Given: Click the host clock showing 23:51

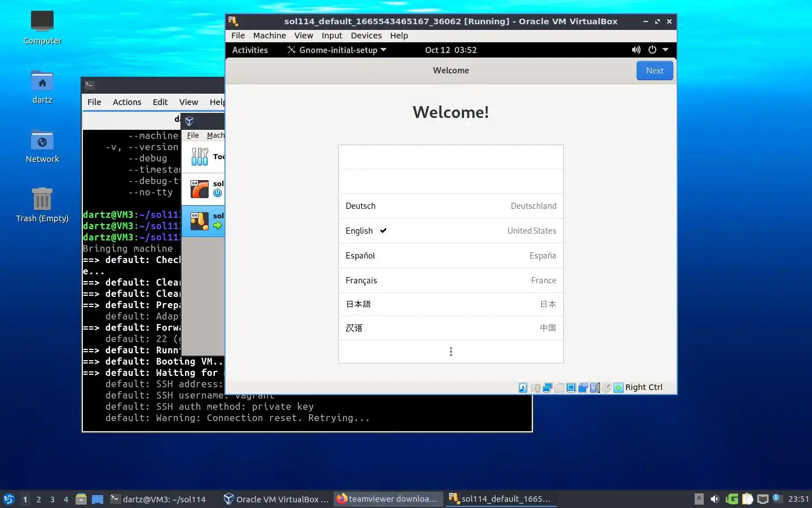Looking at the screenshot, I should pyautogui.click(x=798, y=499).
